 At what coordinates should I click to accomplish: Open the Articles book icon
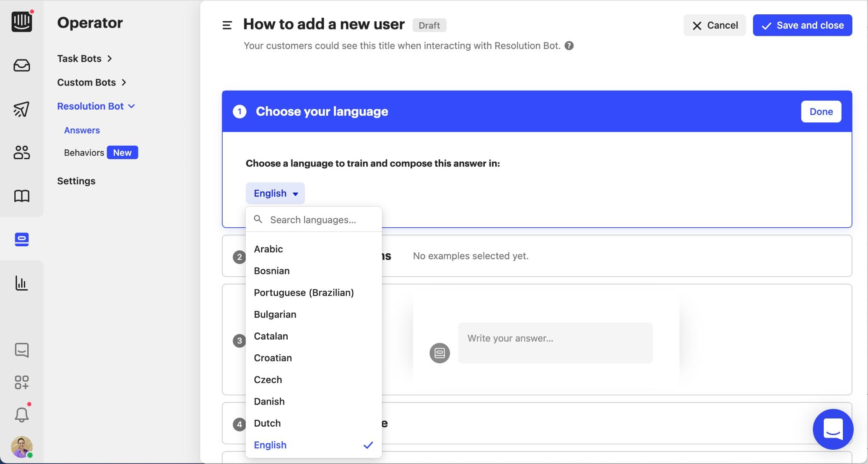[22, 196]
